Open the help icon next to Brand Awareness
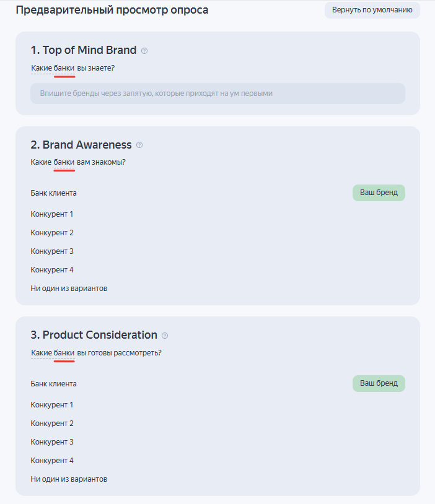The width and height of the screenshot is (435, 504). [x=139, y=146]
